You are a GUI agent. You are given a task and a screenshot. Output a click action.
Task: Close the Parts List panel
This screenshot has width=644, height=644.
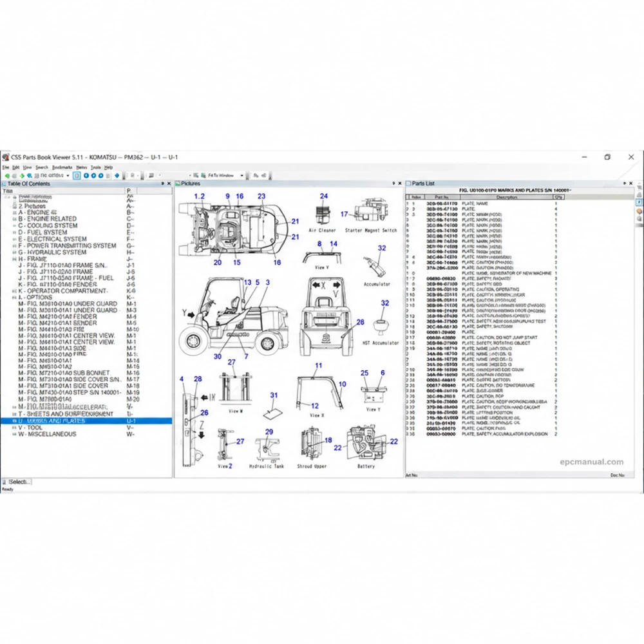click(x=631, y=184)
